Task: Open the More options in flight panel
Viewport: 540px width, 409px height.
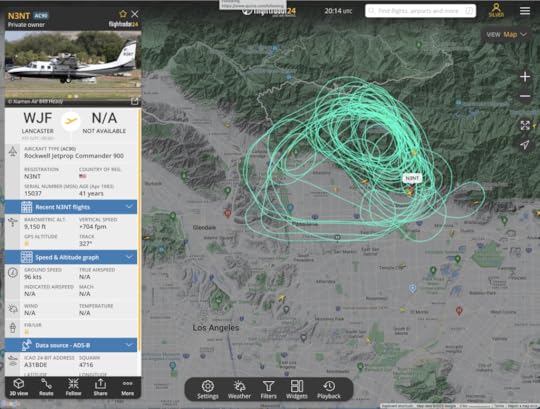Action: tap(127, 387)
